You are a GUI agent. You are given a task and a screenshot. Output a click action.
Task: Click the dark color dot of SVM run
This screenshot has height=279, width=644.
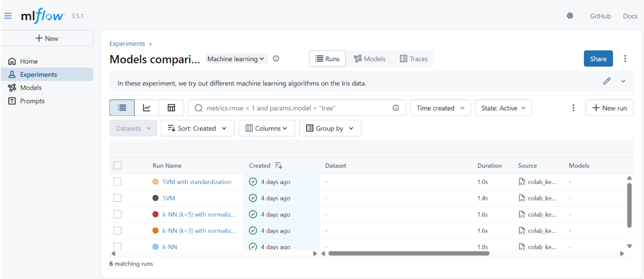[155, 198]
